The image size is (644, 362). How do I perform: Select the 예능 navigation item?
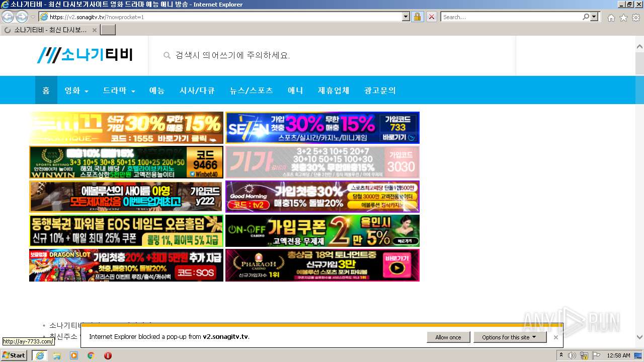coord(157,90)
